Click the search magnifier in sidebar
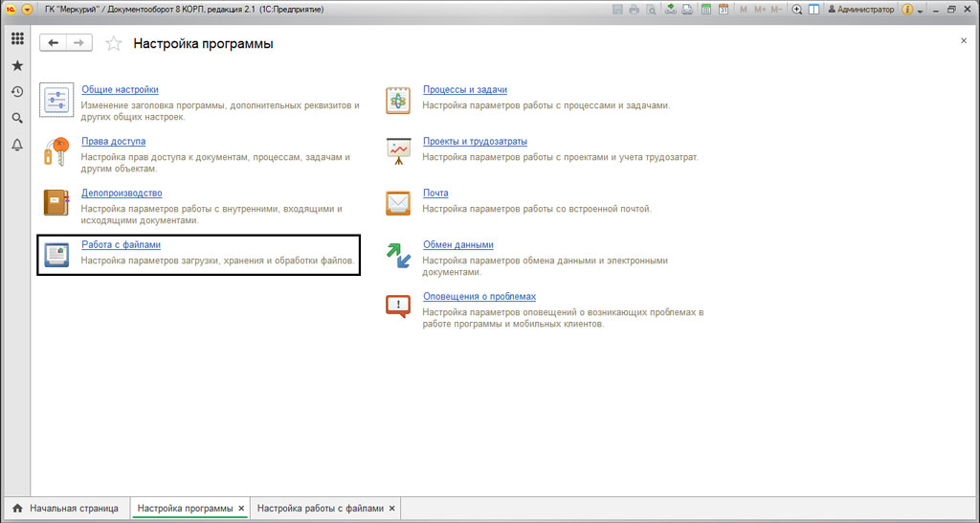Screen dimensions: 980x523 [x=17, y=118]
